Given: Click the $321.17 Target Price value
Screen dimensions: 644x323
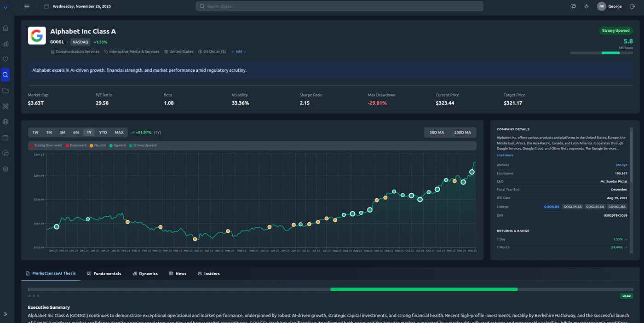Looking at the screenshot, I should 513,103.
